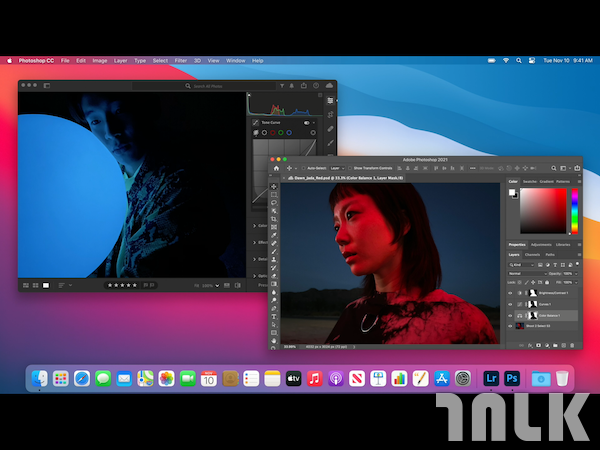Click the white foreground color swatch

512,192
